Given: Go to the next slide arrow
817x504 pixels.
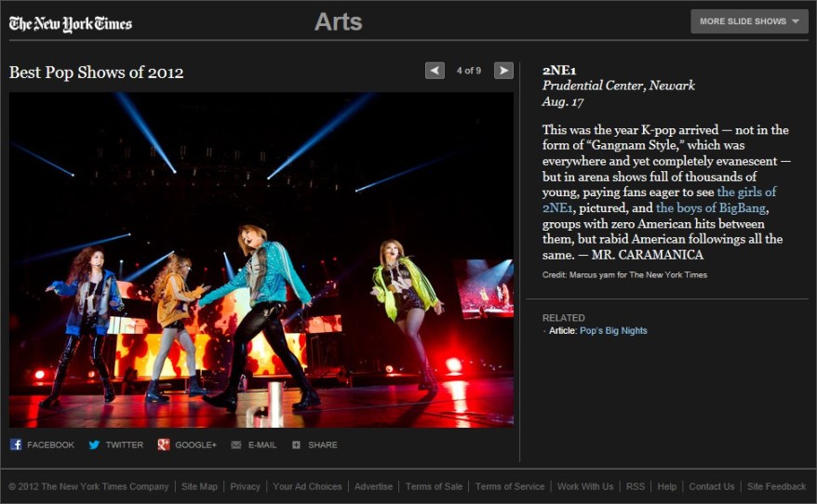Looking at the screenshot, I should (x=503, y=71).
